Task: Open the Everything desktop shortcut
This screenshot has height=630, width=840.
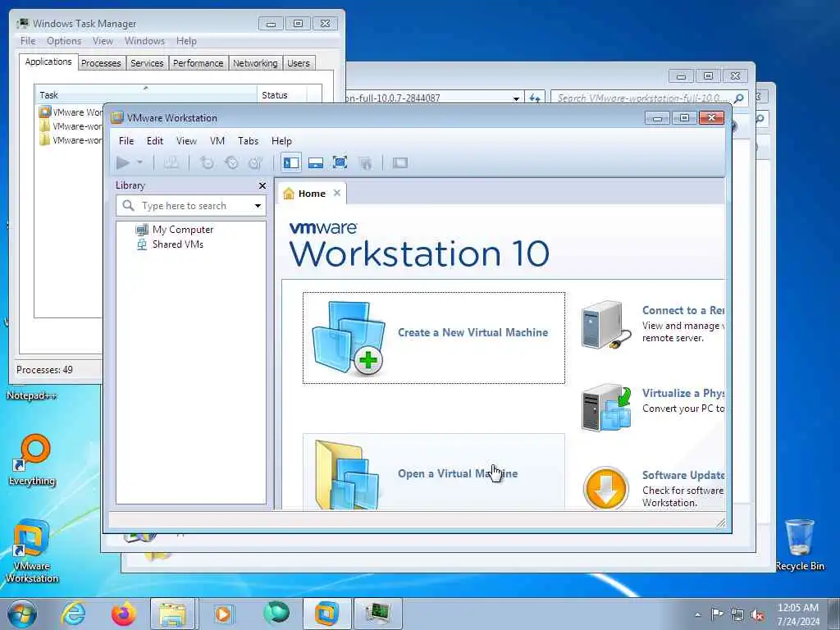Action: point(32,460)
